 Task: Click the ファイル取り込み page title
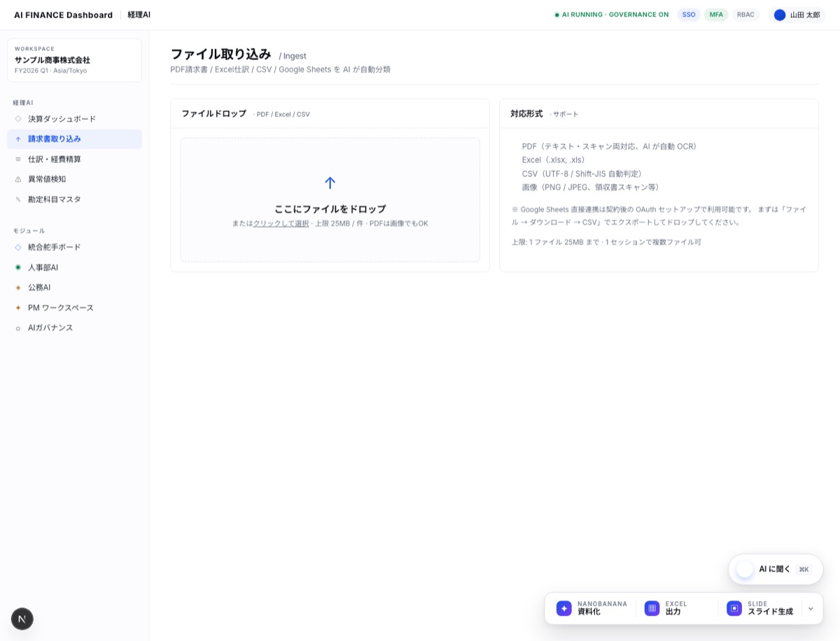(x=220, y=54)
